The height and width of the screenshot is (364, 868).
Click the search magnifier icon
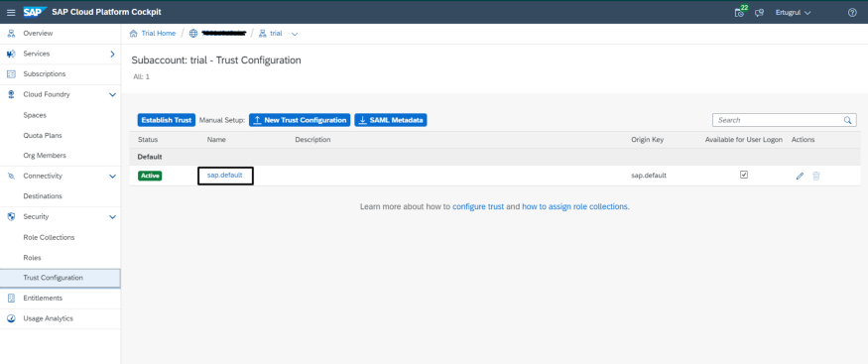click(x=847, y=120)
